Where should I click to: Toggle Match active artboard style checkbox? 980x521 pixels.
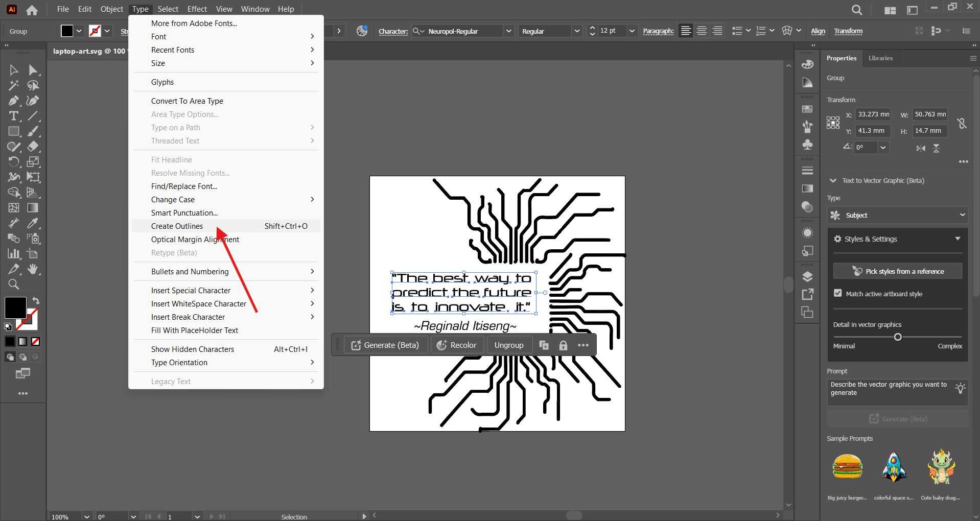(837, 293)
